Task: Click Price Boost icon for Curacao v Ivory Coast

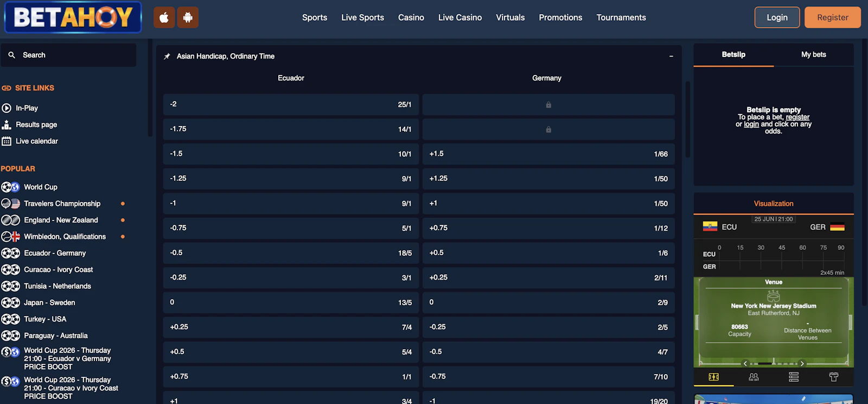Action: pos(10,381)
